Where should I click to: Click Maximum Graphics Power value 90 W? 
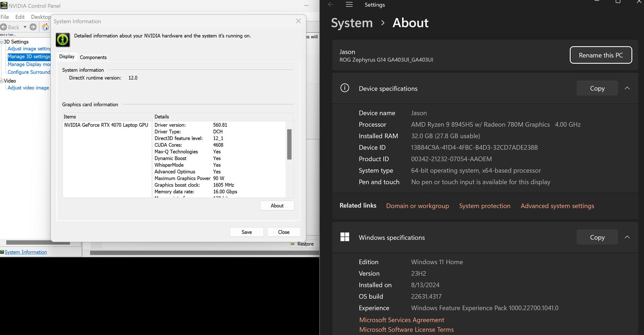click(219, 178)
